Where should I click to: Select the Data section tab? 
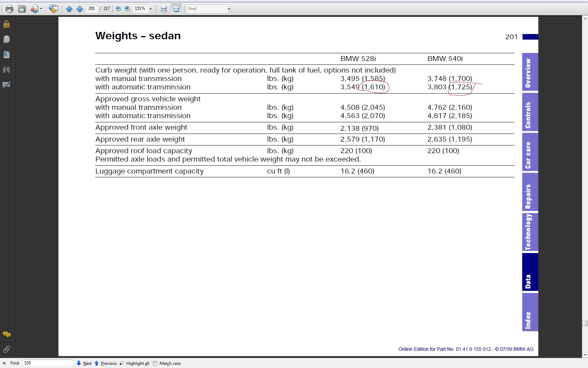tap(530, 272)
